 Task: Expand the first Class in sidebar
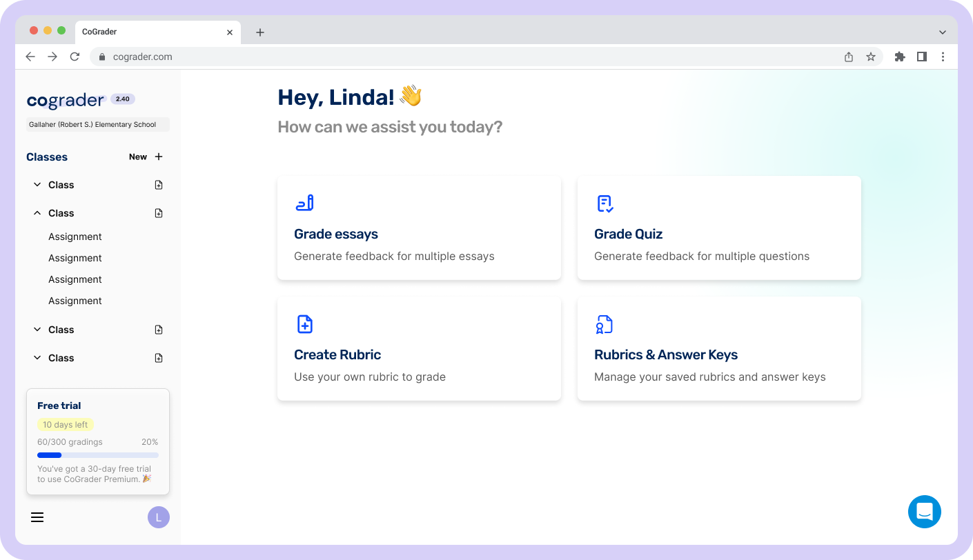coord(37,185)
